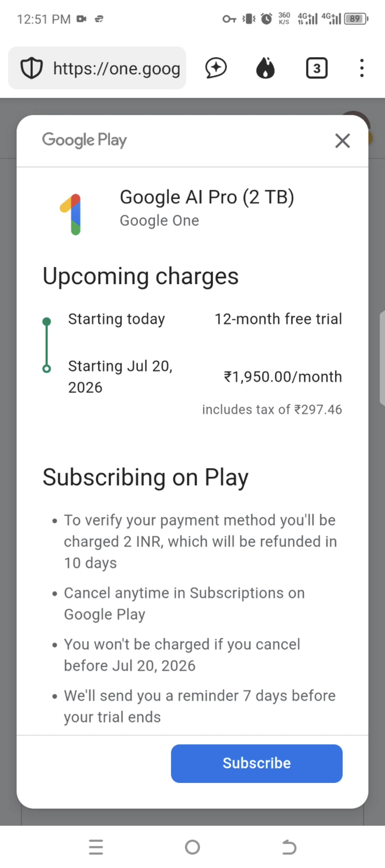Tap the filled green 'Starting today' timeline dot
385x868 pixels.
coord(47,322)
